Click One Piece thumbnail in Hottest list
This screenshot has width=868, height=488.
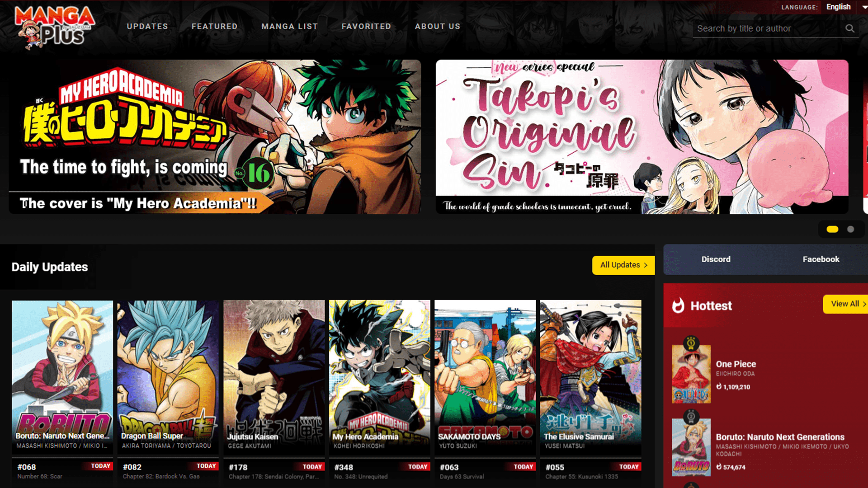point(691,374)
